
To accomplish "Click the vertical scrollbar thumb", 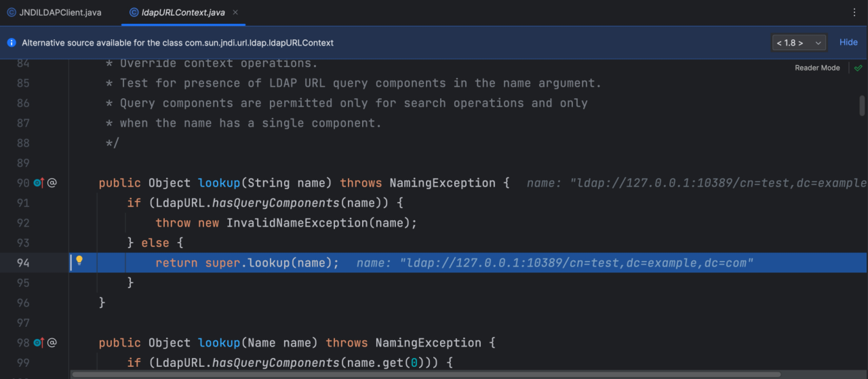I will tap(862, 106).
